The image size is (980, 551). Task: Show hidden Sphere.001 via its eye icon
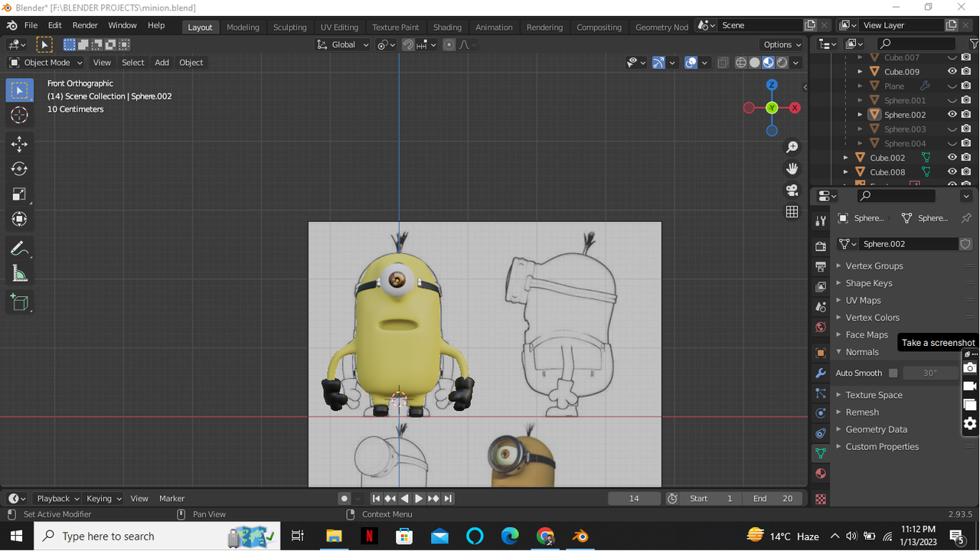click(952, 100)
